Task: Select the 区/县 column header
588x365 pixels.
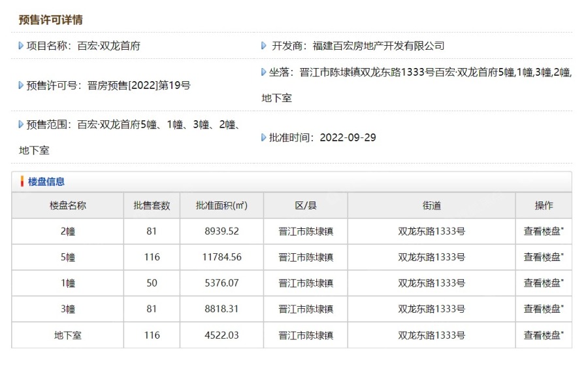Action: click(x=306, y=205)
